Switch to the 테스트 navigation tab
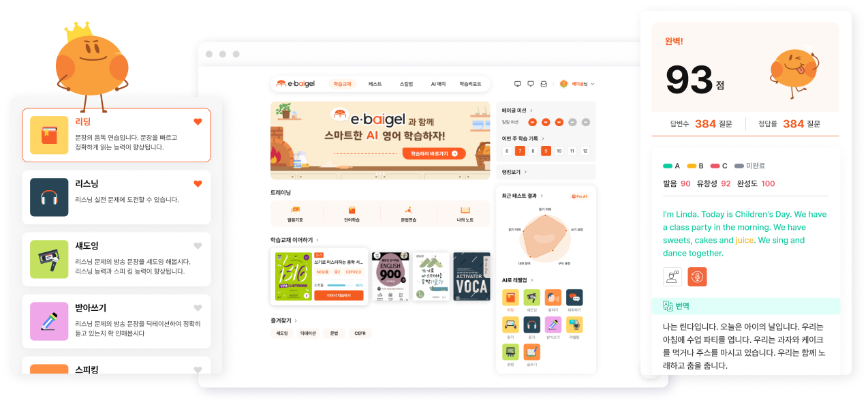Screen dimensions: 868x407 pos(375,84)
